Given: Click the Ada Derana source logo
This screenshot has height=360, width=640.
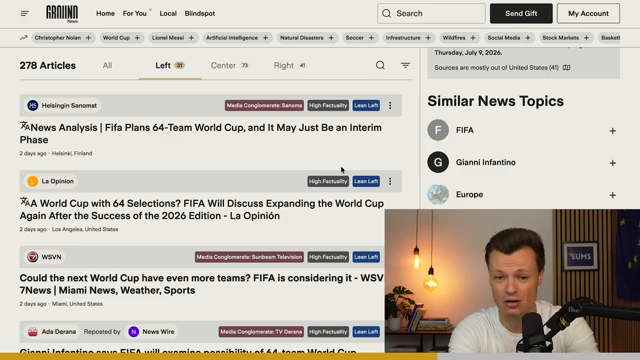Looking at the screenshot, I should pyautogui.click(x=33, y=331).
